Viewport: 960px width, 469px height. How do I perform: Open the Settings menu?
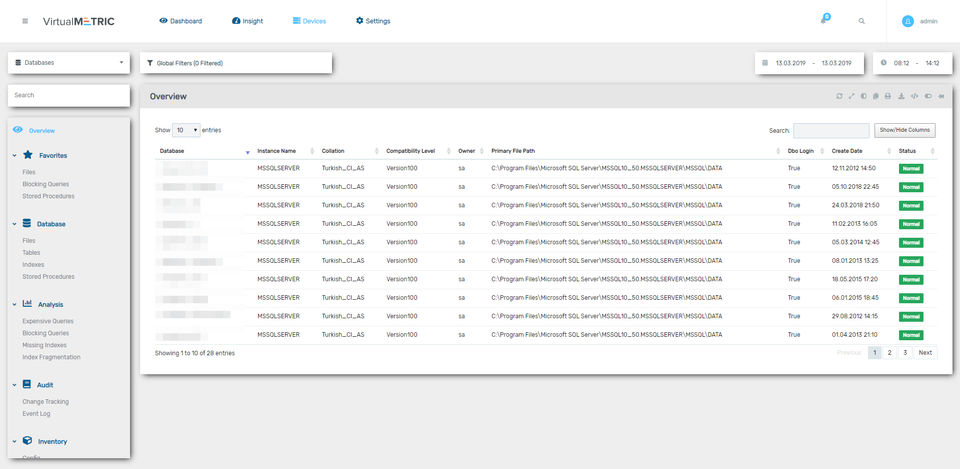(373, 21)
